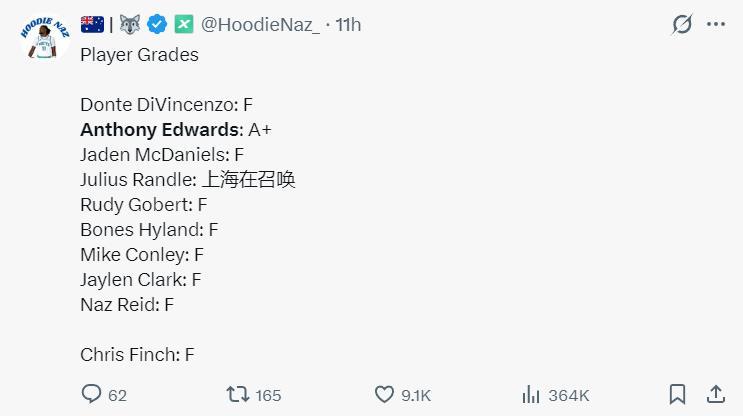The width and height of the screenshot is (743, 416).
Task: Click the green X affiliate badge
Action: coord(184,24)
